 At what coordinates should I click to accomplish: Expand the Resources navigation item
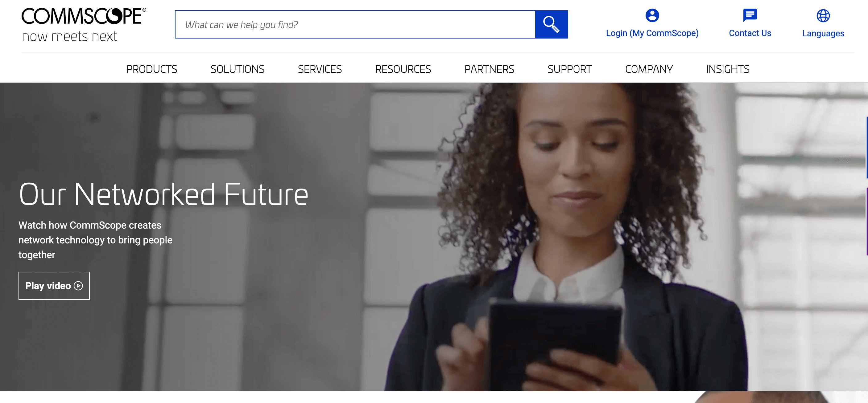pos(403,69)
